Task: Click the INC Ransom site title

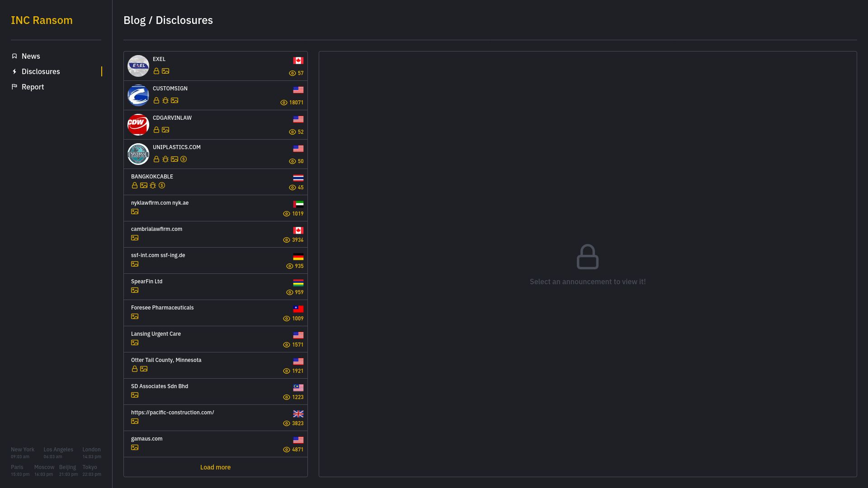Action: (42, 20)
